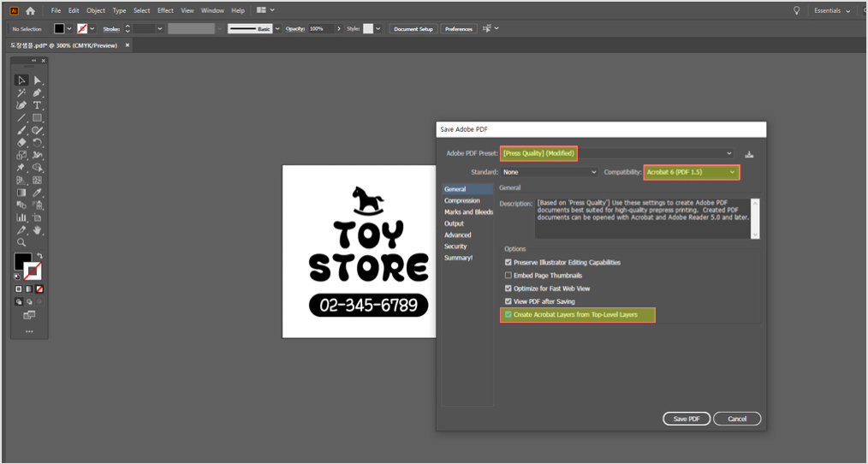Screen dimensions: 868x464
Task: Open the lightbulb search help icon
Action: point(797,10)
